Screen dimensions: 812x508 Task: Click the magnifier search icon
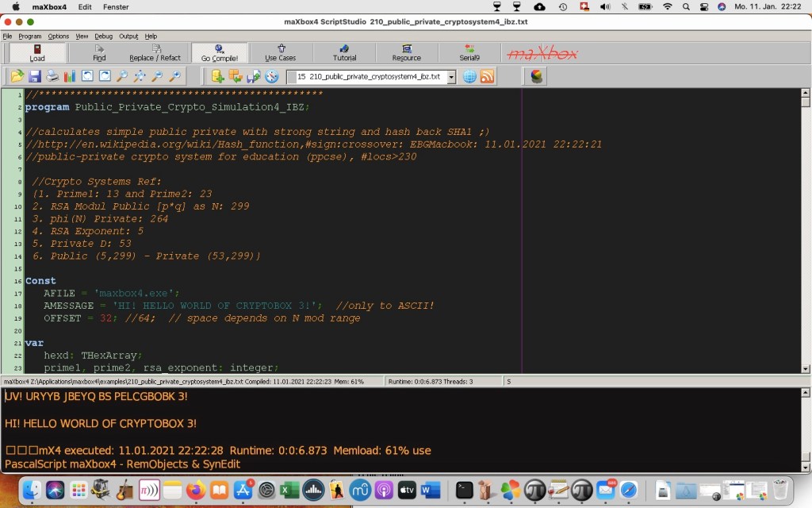coord(122,76)
